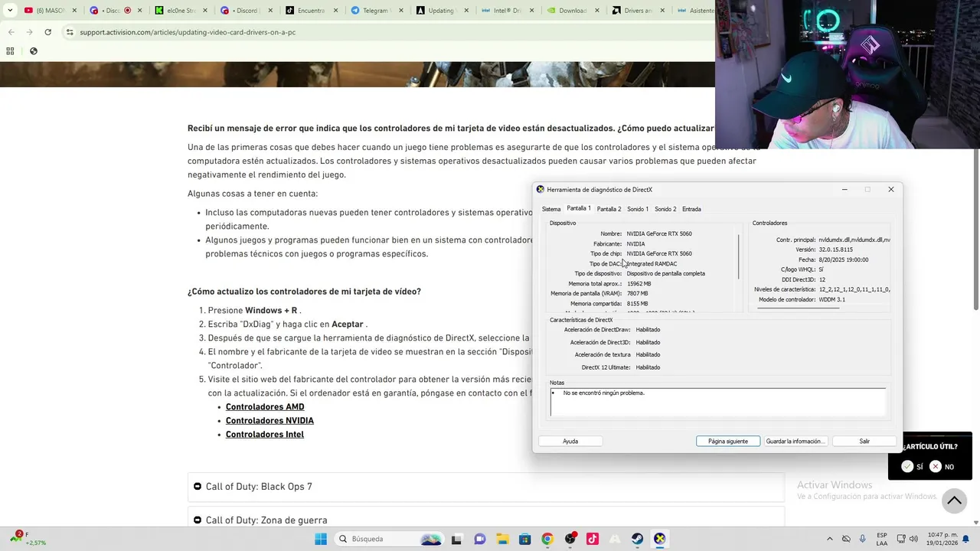
Task: Open the Controladores AMD link
Action: tap(265, 407)
